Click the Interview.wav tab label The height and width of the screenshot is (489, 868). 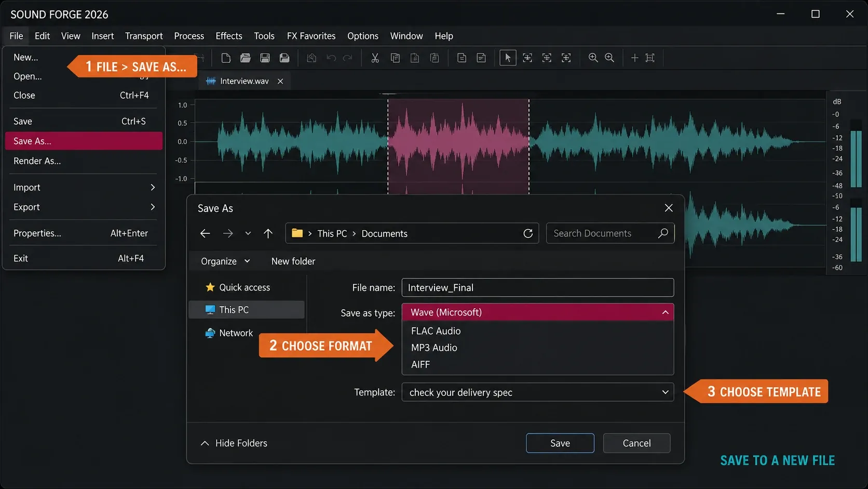pos(245,81)
